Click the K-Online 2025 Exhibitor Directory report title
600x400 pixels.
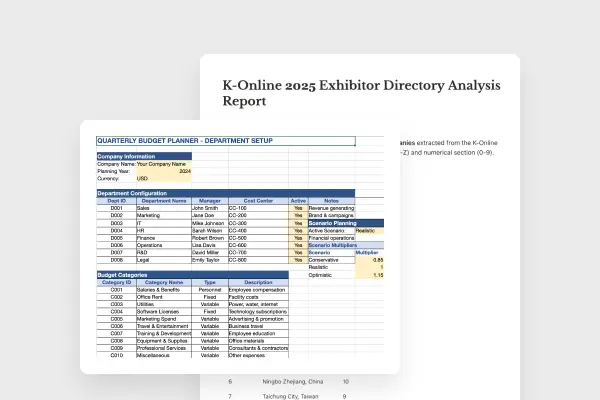coord(358,93)
